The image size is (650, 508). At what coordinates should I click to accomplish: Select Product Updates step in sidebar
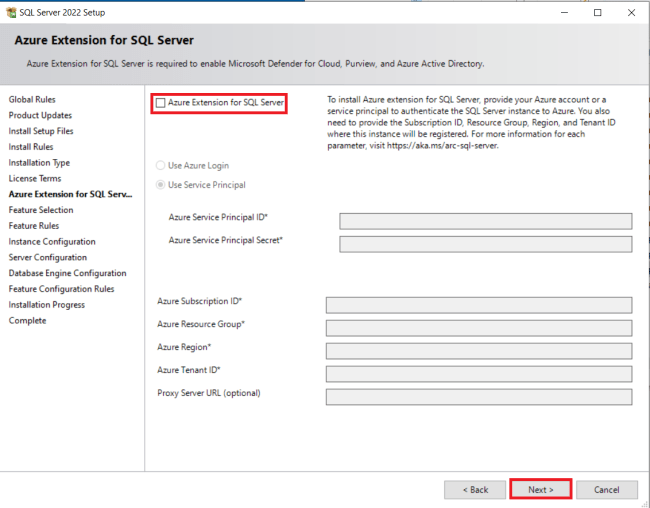point(40,115)
